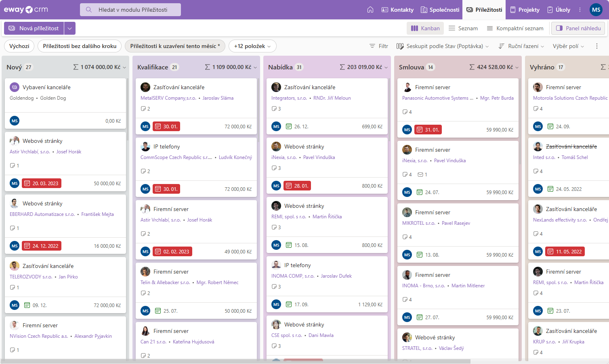Open the Vyhráno column header
609x364 pixels.
[542, 67]
